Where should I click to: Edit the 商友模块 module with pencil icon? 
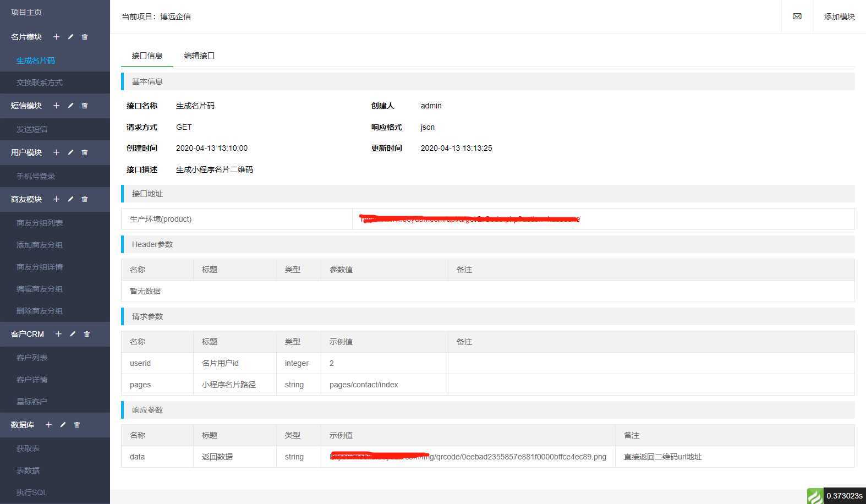(x=70, y=199)
